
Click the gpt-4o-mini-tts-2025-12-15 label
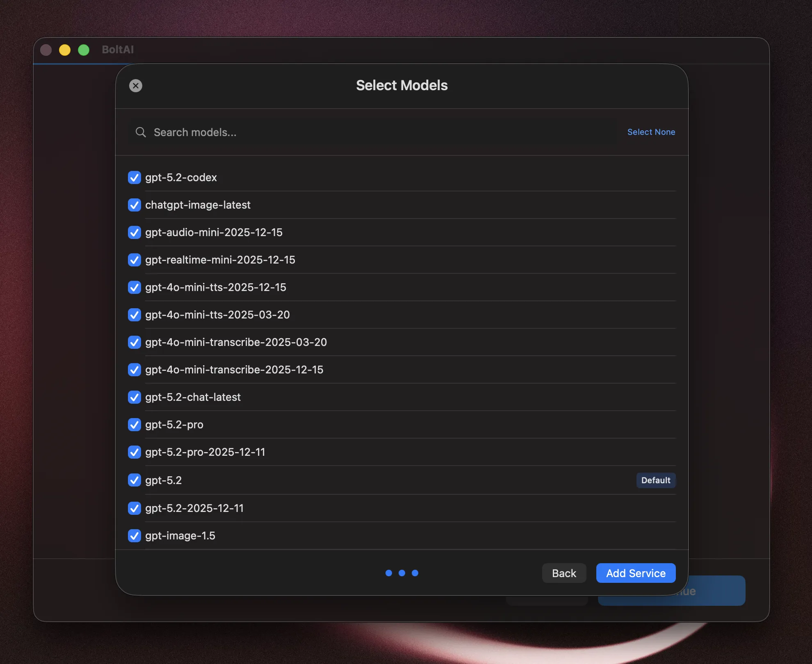tap(216, 287)
